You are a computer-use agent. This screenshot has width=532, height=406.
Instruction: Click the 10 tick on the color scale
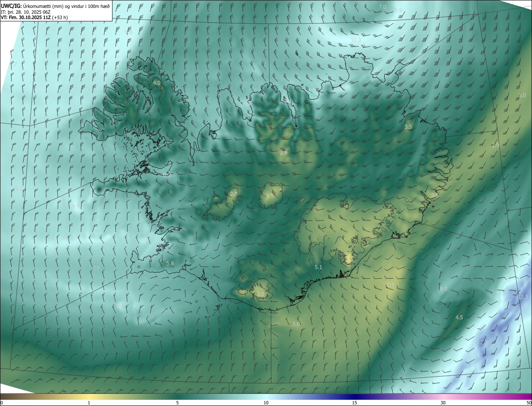click(x=266, y=403)
